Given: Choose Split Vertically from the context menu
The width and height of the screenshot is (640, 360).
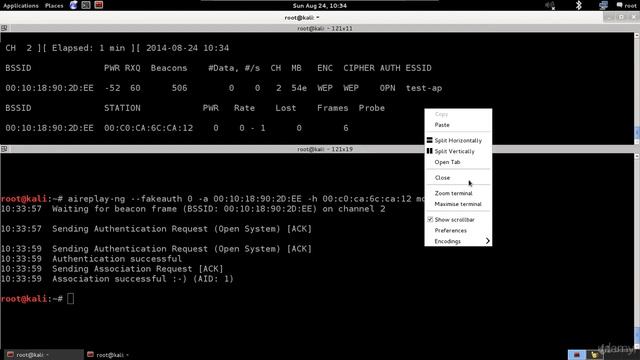Looking at the screenshot, I should pyautogui.click(x=454, y=151).
